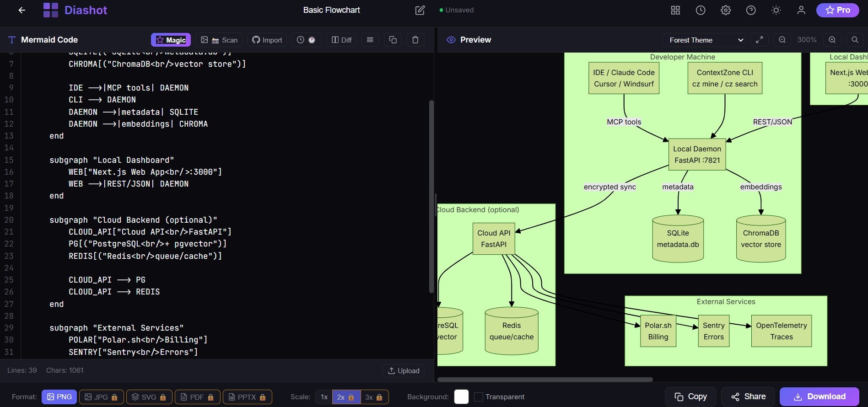Select PDF export format
The image size is (868, 407).
[197, 396]
